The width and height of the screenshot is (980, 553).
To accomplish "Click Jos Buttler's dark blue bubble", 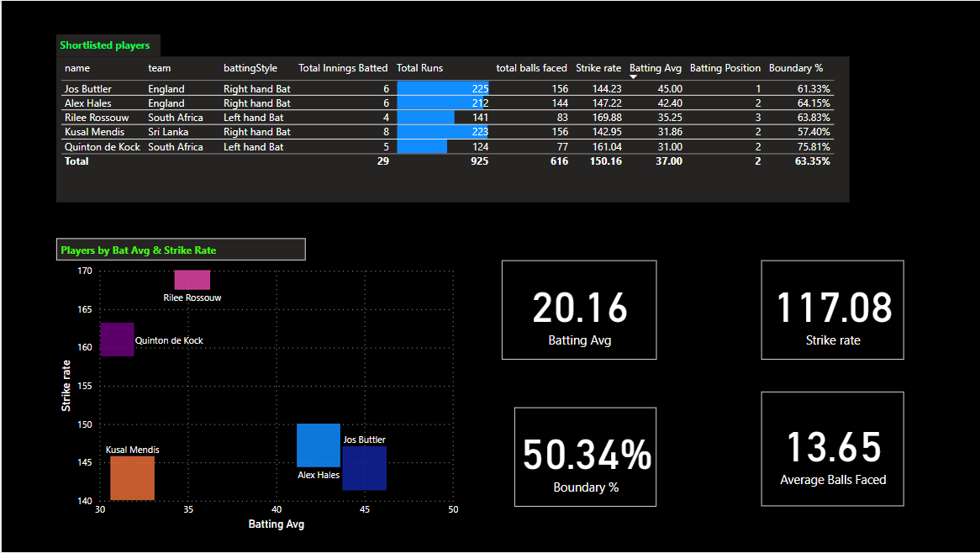I will [x=366, y=469].
